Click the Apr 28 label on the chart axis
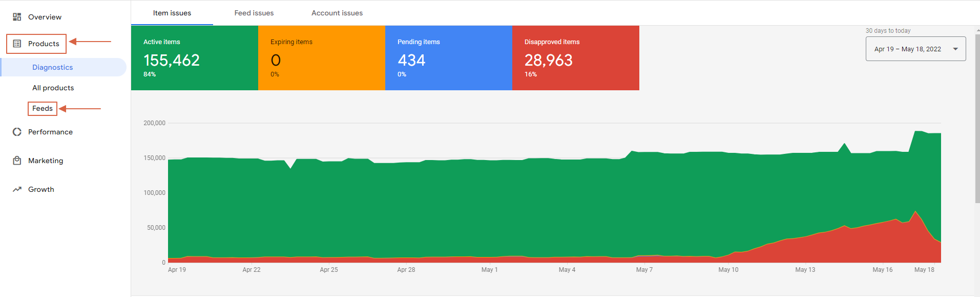Image resolution: width=980 pixels, height=297 pixels. 406,270
